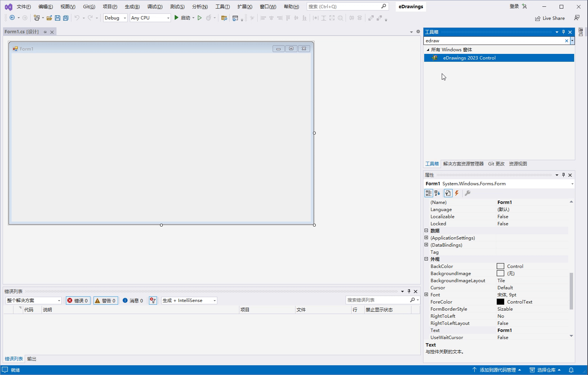Screen dimensions: 588x375
Task: Click the start without debugging outline arrow
Action: pos(200,18)
